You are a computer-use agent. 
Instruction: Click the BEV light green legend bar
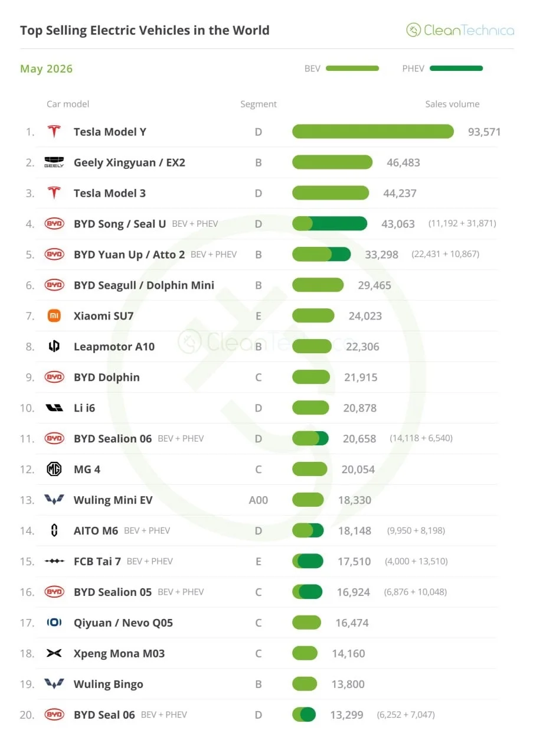(352, 69)
